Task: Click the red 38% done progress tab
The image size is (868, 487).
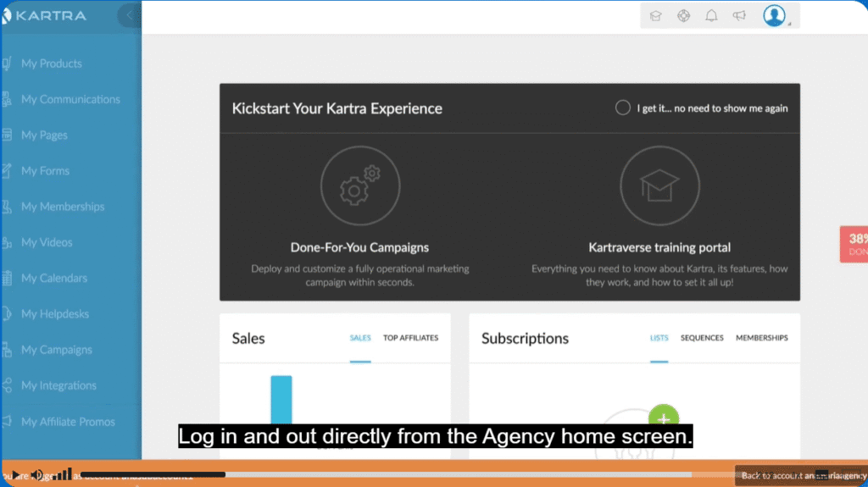Action: point(854,244)
